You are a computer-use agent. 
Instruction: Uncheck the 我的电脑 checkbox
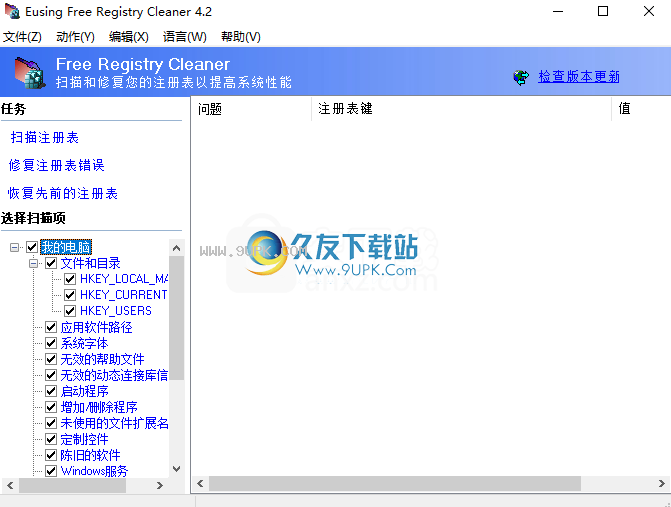click(x=32, y=247)
